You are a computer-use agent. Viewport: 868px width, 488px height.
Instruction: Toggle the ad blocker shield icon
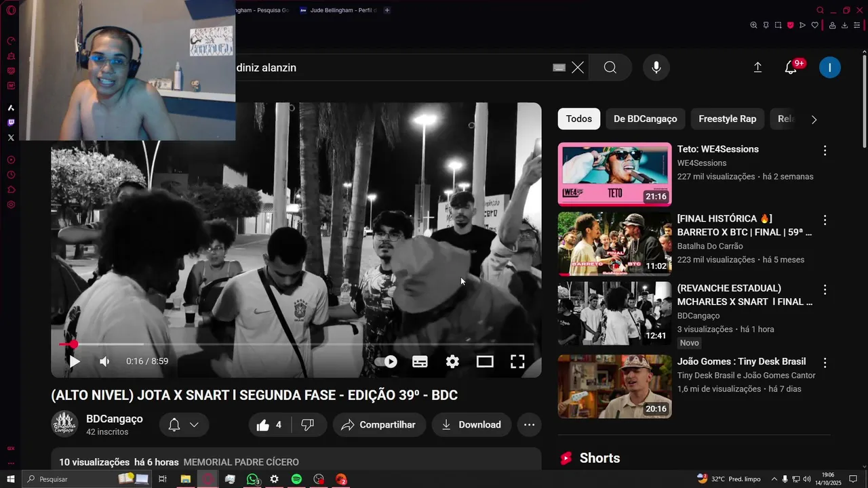click(x=790, y=25)
